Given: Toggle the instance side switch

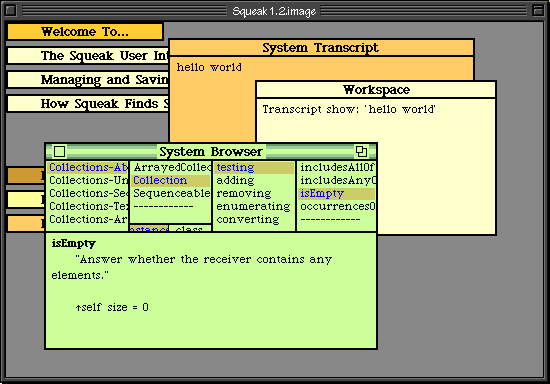Looking at the screenshot, I should coord(149,228).
